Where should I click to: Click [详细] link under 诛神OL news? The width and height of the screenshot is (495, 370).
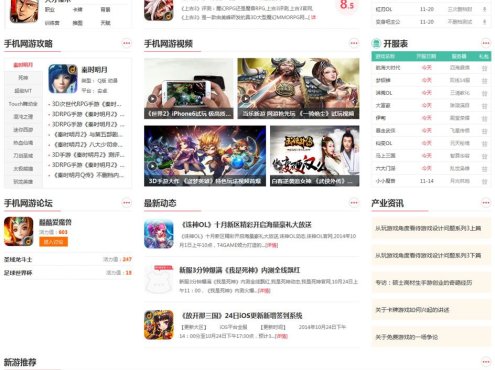tap(272, 245)
